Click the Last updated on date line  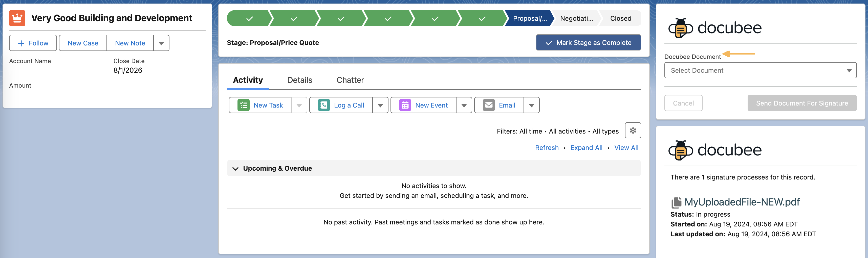(743, 234)
